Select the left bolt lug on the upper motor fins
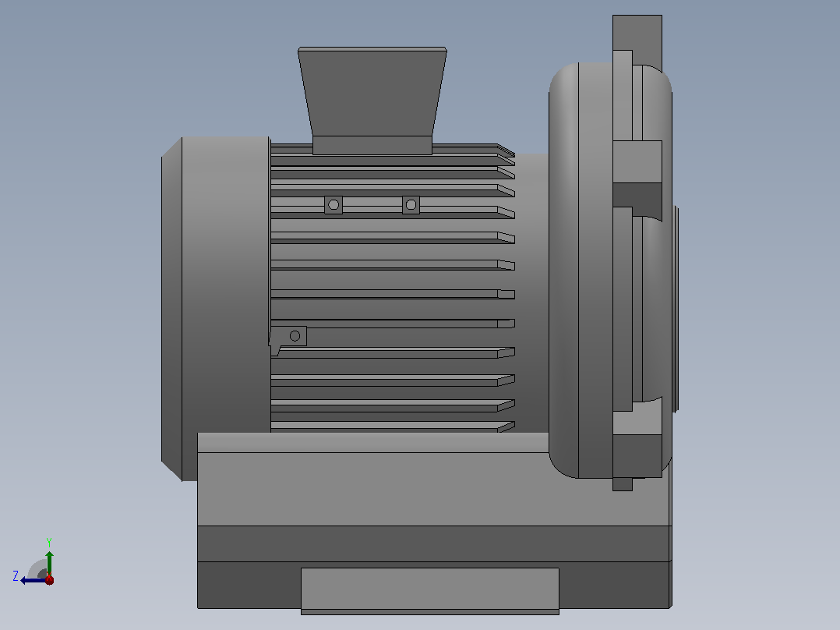This screenshot has width=840, height=630. click(334, 205)
